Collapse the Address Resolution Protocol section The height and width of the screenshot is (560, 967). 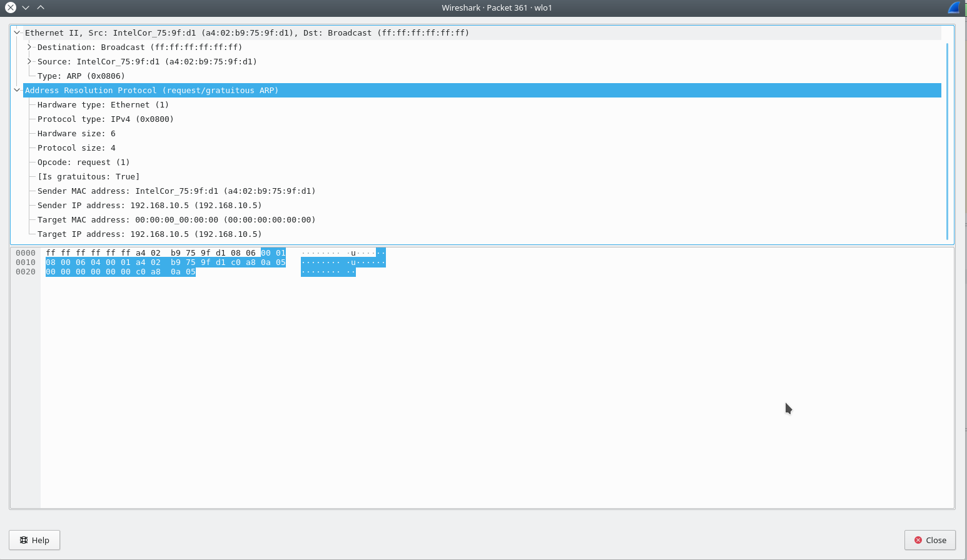tap(17, 90)
